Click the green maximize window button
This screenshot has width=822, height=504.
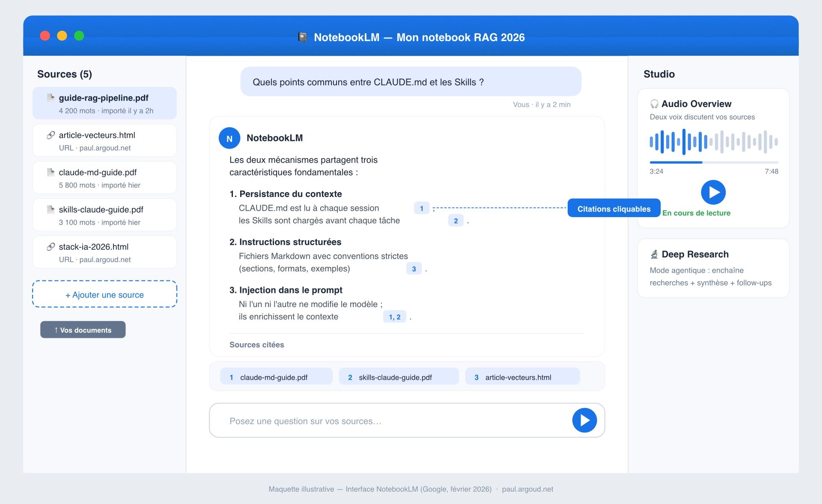[79, 36]
